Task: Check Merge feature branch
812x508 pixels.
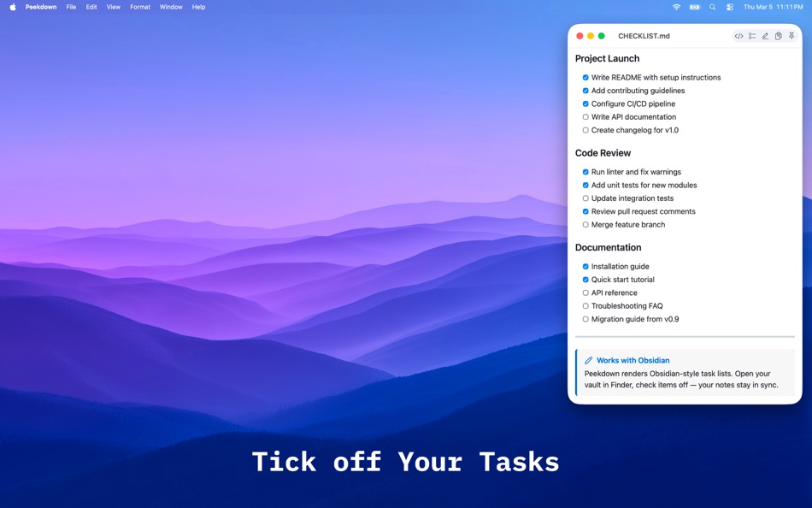Action: 585,224
